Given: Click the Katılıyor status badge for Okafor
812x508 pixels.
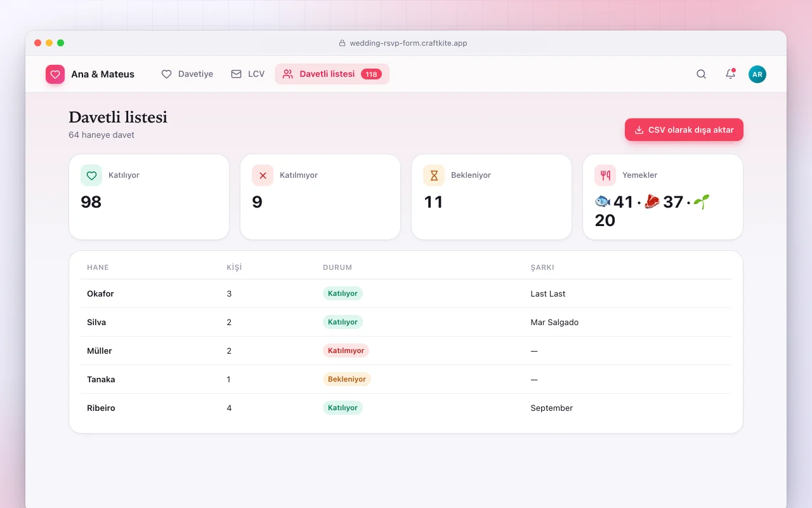Looking at the screenshot, I should (x=343, y=293).
